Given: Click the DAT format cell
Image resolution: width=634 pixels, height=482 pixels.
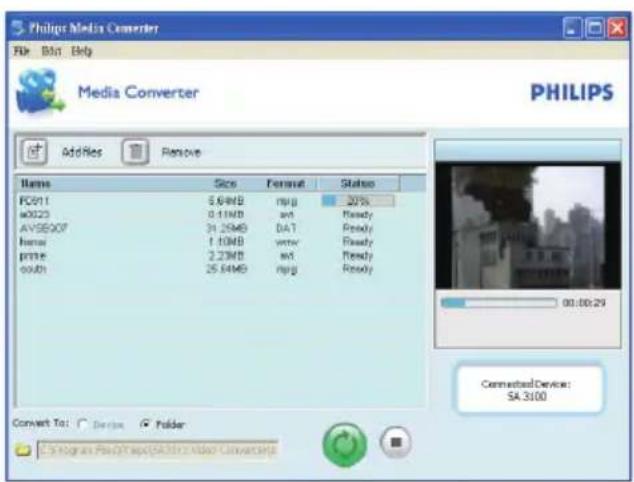Looking at the screenshot, I should [286, 228].
